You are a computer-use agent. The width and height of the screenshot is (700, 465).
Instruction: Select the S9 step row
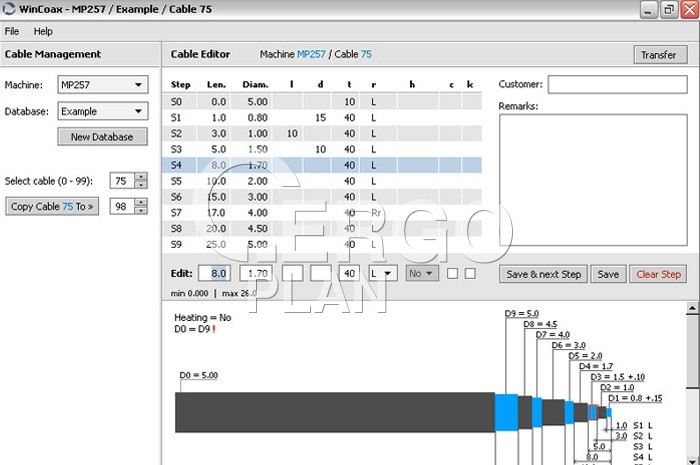(x=321, y=245)
